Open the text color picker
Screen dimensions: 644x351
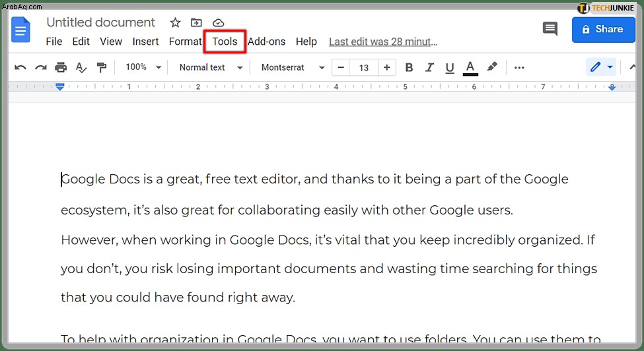pyautogui.click(x=470, y=68)
